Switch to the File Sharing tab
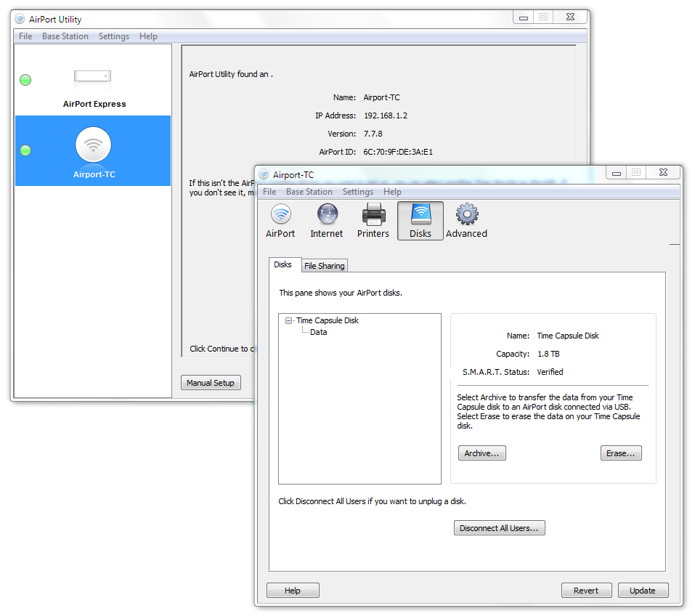 tap(325, 266)
